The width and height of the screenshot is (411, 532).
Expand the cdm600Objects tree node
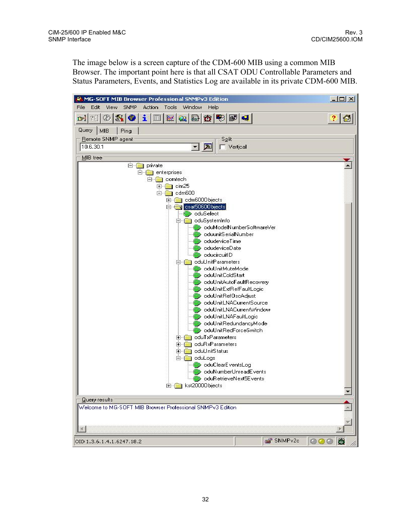tap(168, 200)
